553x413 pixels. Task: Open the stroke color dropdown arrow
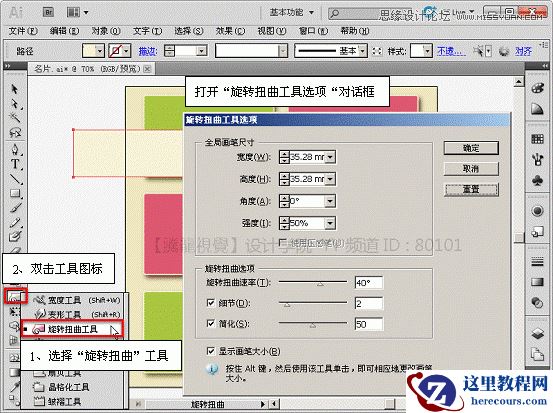(127, 51)
